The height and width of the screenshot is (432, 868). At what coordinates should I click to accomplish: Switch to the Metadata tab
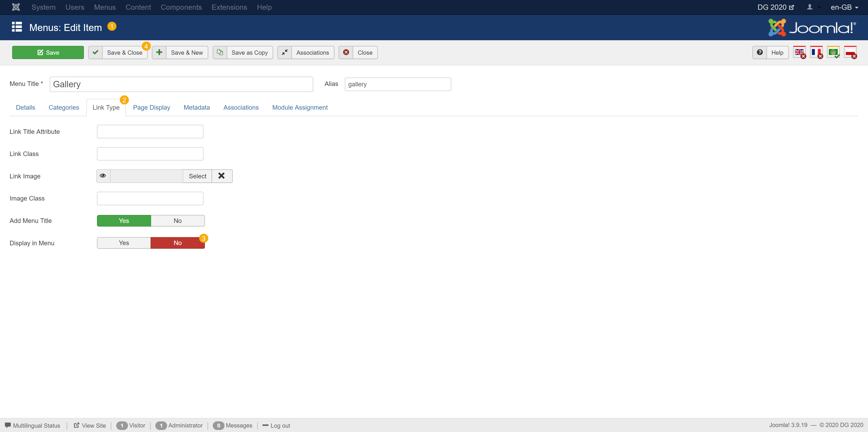tap(197, 108)
